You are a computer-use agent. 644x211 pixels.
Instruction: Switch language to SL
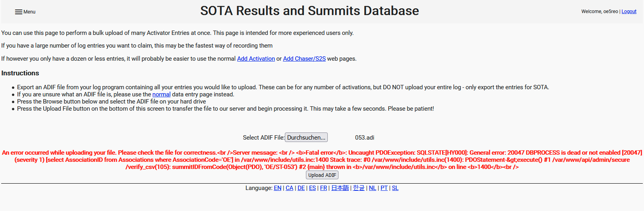(395, 188)
